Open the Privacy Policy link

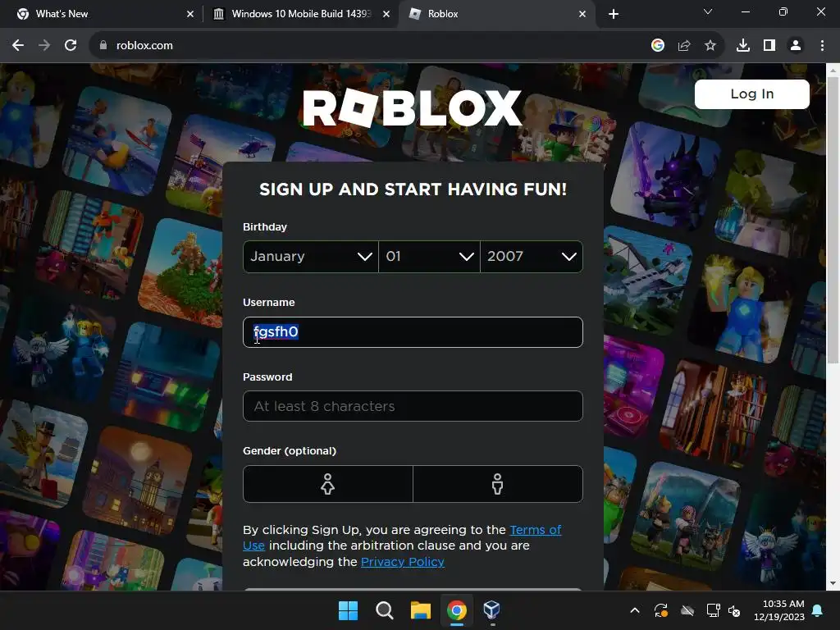[x=402, y=562]
